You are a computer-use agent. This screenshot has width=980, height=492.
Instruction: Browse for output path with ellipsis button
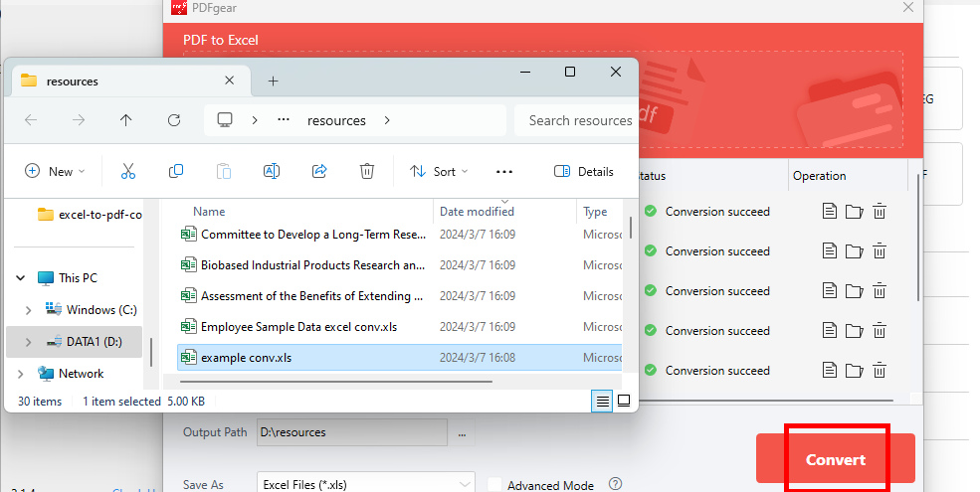[462, 432]
